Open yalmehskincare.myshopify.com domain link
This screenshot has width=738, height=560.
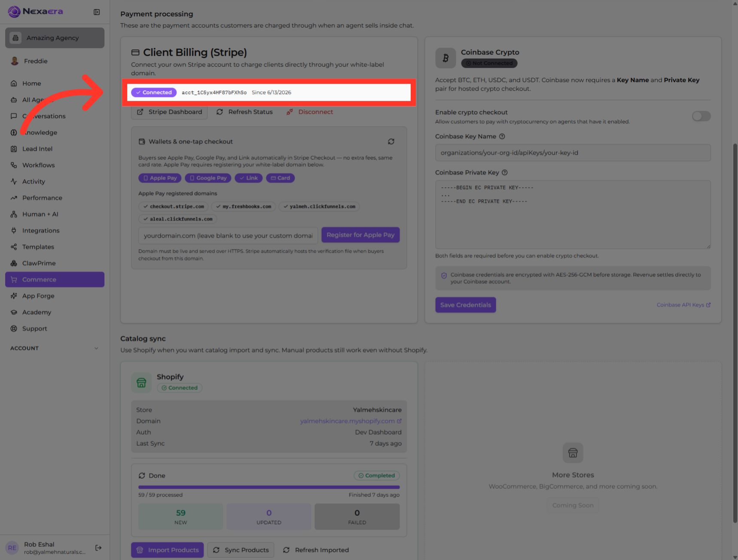coord(351,421)
